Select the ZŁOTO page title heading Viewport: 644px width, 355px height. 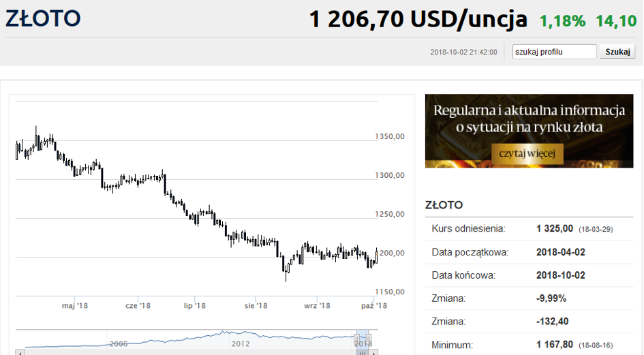click(43, 19)
